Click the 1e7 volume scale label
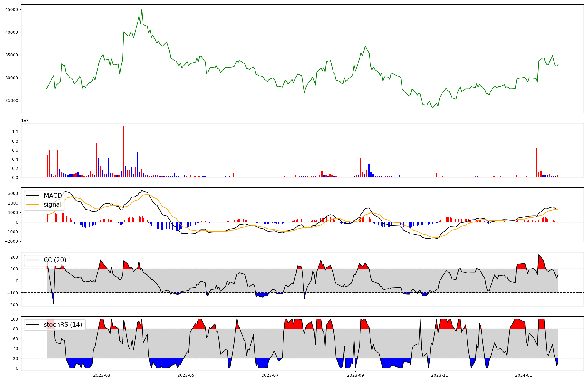588x382 pixels. 25,120
